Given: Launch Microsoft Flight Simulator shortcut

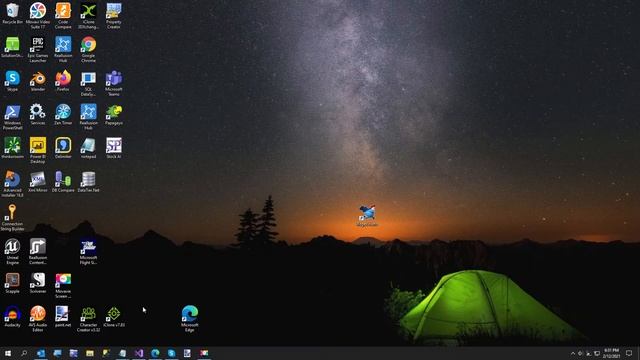Looking at the screenshot, I should pos(88,252).
